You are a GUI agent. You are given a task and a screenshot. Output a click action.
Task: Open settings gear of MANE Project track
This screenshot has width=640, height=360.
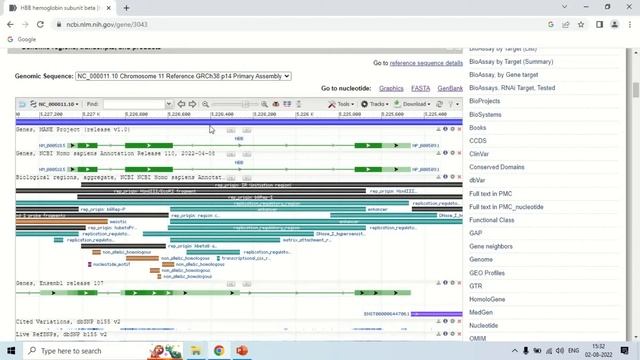click(452, 129)
